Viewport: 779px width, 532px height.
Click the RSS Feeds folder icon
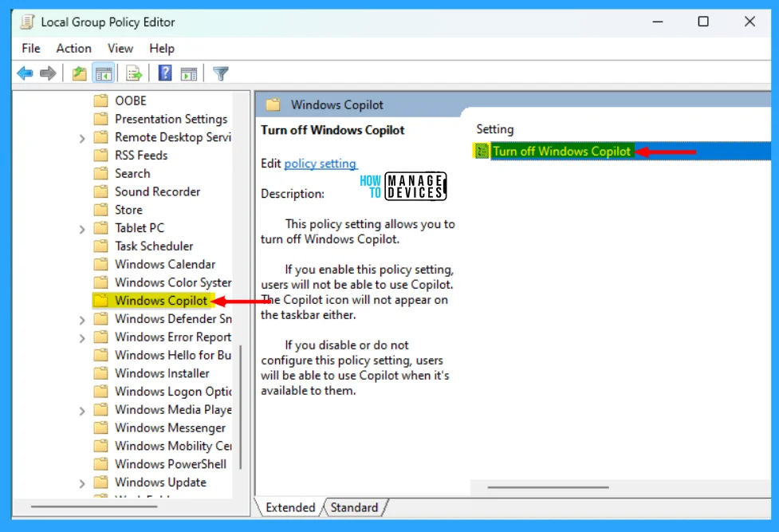100,155
